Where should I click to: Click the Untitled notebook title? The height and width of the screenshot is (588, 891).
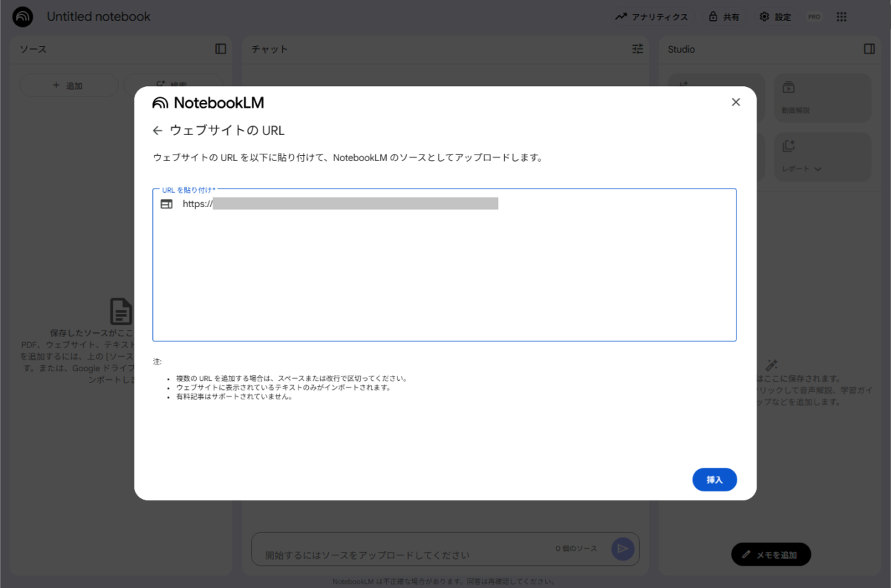99,16
